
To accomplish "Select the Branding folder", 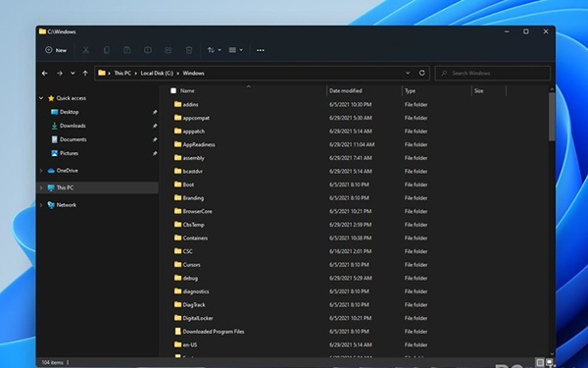I will tap(193, 198).
